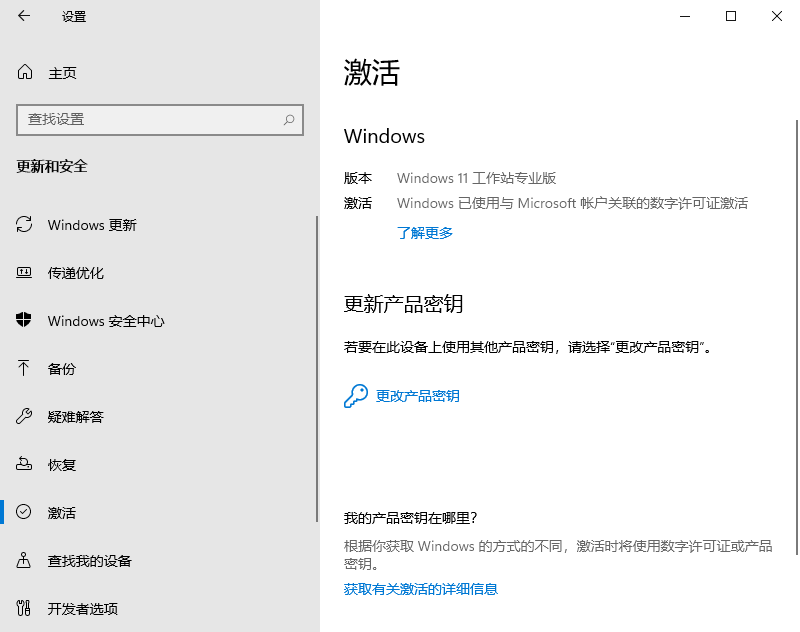The width and height of the screenshot is (800, 632).
Task: Click the 恢复 reset icon
Action: point(24,464)
